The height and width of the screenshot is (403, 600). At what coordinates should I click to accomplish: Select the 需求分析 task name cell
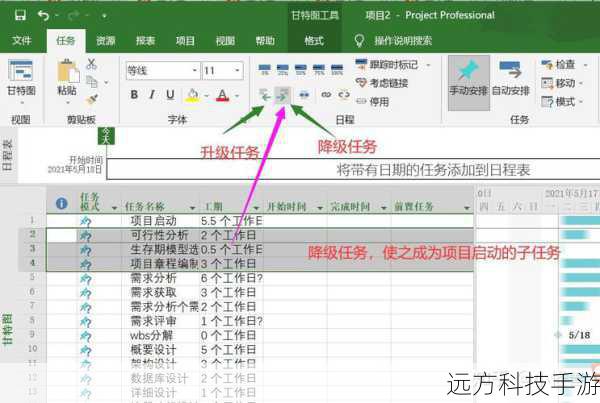point(160,278)
